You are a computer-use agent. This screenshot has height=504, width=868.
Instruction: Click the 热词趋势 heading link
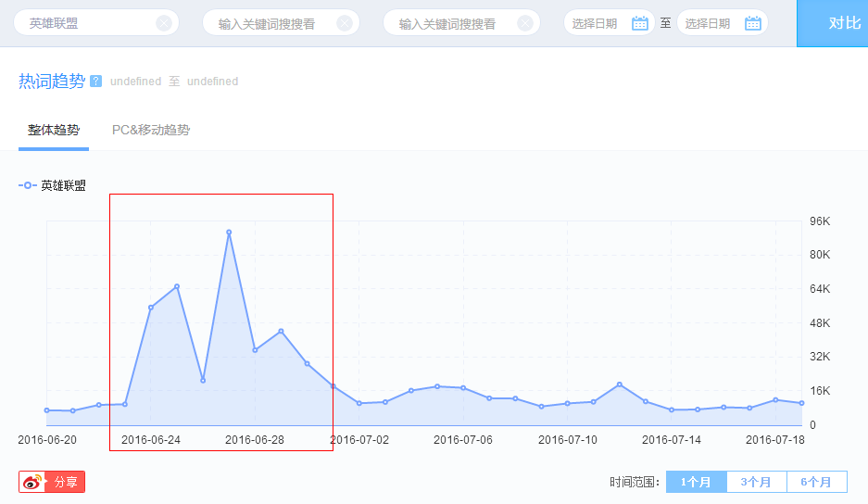pos(52,81)
